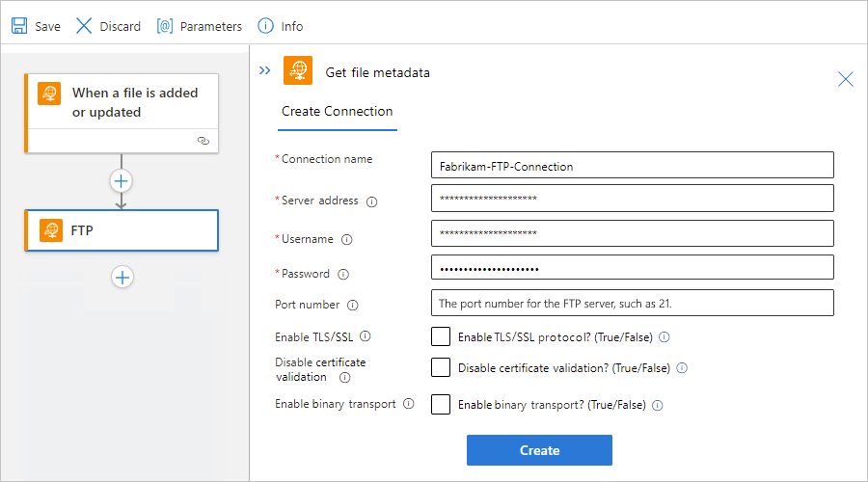Click the Port number input field
The image size is (868, 482).
pos(632,304)
